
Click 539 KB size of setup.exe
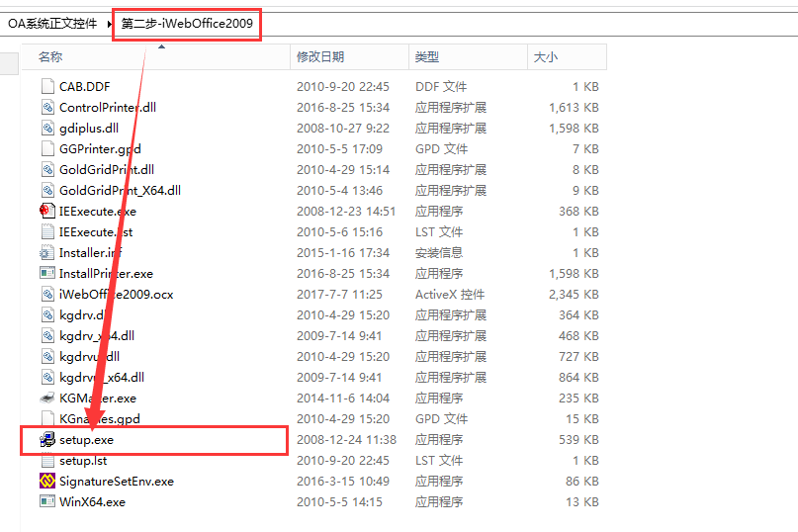578,439
